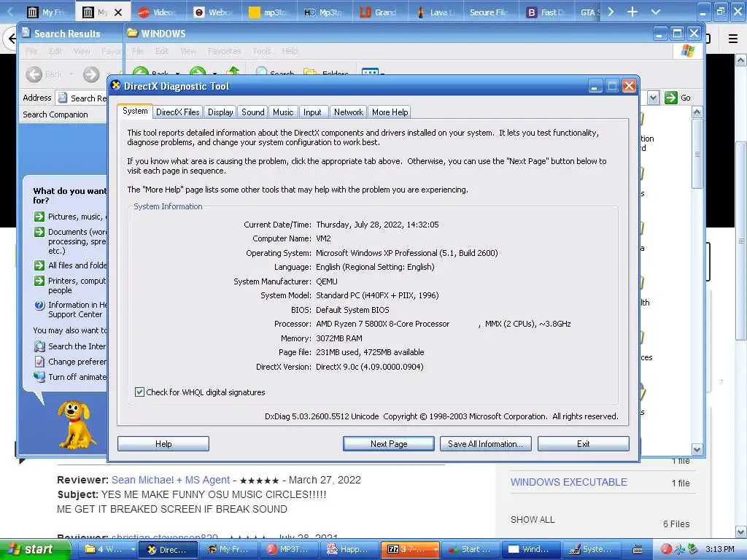Uncheck Check for WHQL digital signatures

coord(139,392)
